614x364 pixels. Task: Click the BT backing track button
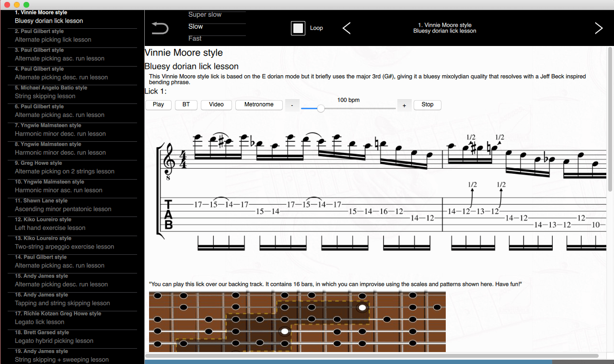point(186,104)
